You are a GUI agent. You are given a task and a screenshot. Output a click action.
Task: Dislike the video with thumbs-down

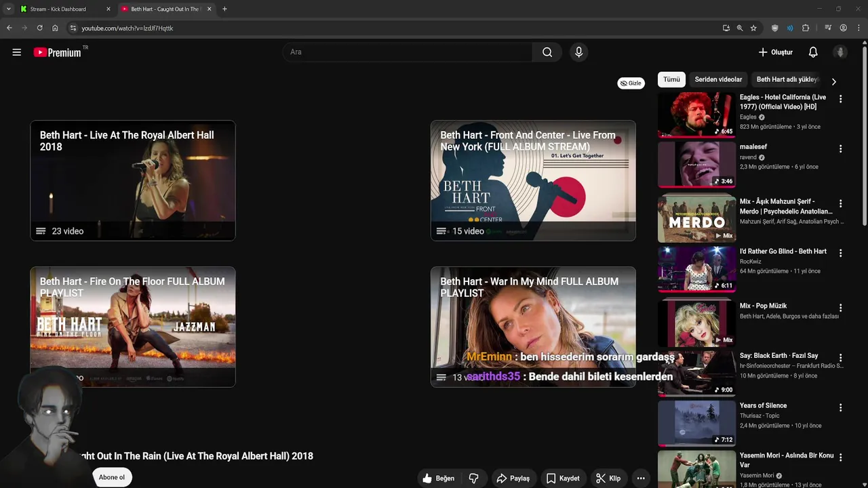pyautogui.click(x=474, y=479)
